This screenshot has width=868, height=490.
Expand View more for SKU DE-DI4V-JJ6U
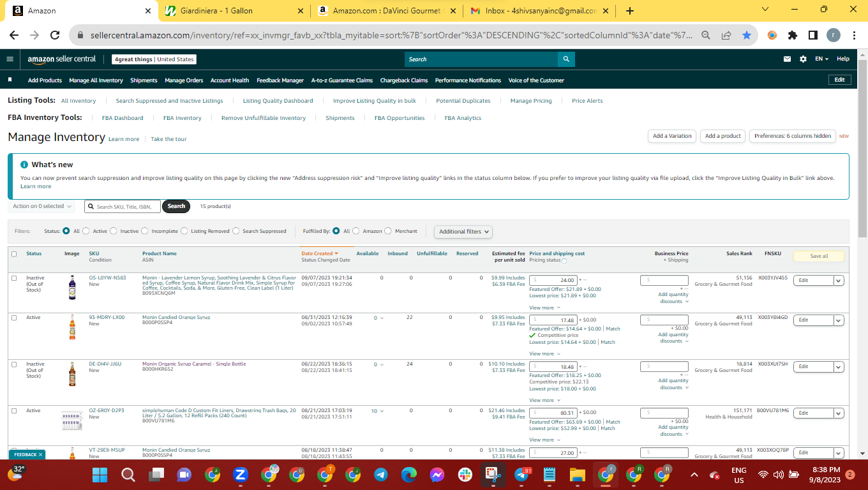tap(545, 400)
